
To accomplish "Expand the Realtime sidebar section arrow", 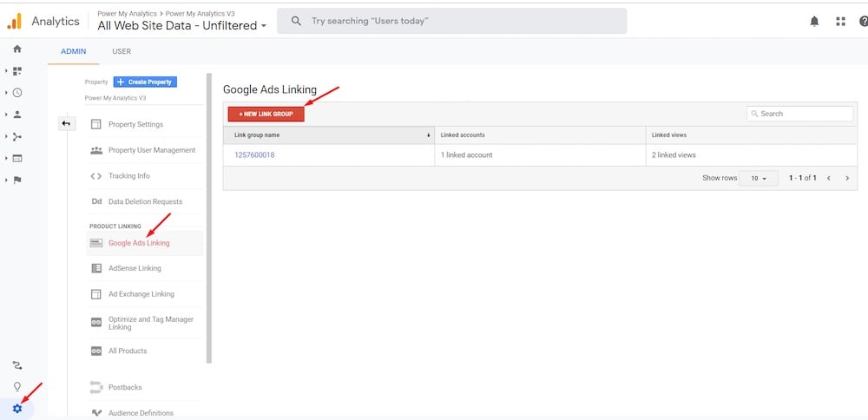I will click(7, 92).
